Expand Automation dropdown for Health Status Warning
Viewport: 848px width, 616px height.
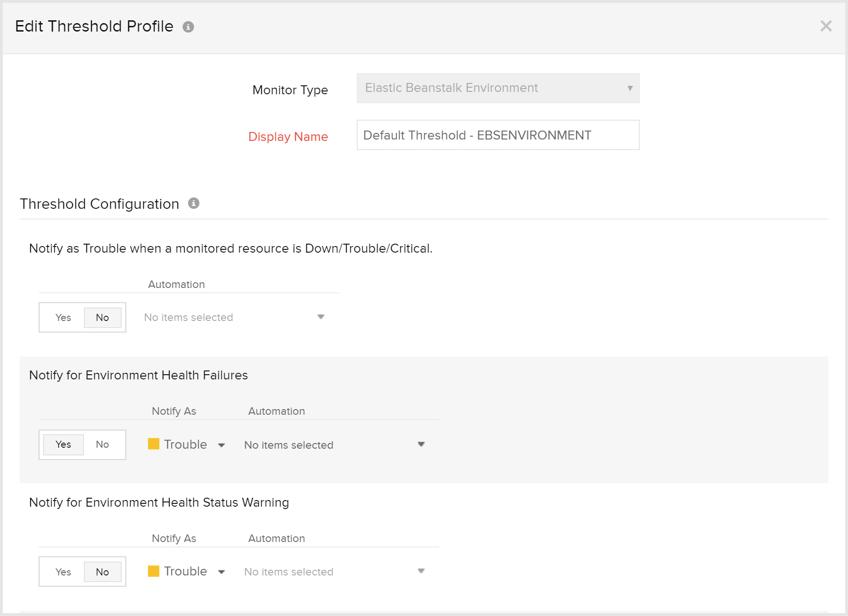[x=334, y=572]
